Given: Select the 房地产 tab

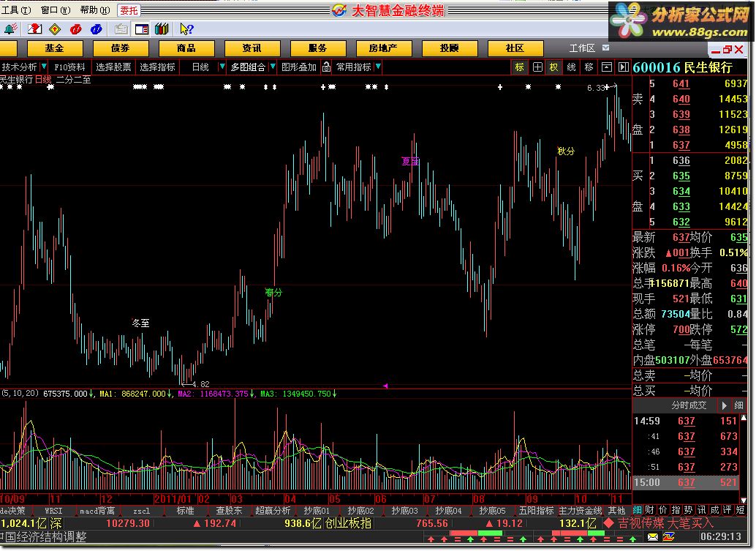Looking at the screenshot, I should point(383,48).
